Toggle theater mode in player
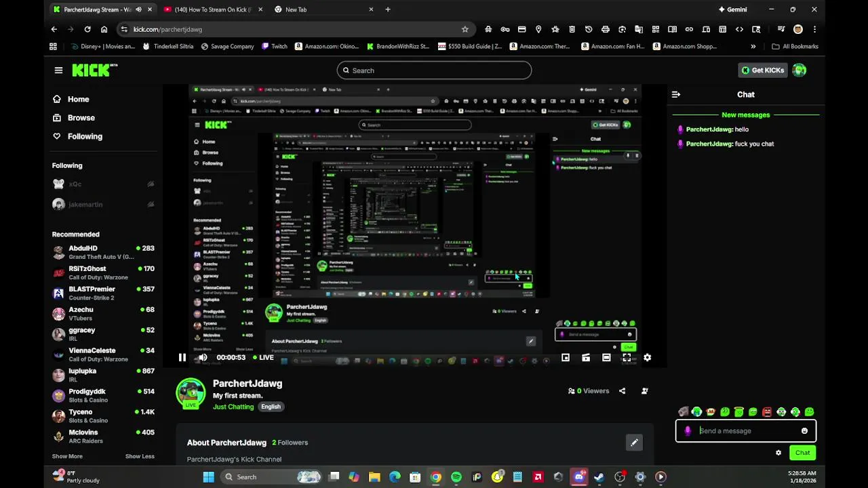Image resolution: width=868 pixels, height=488 pixels. coord(606,357)
